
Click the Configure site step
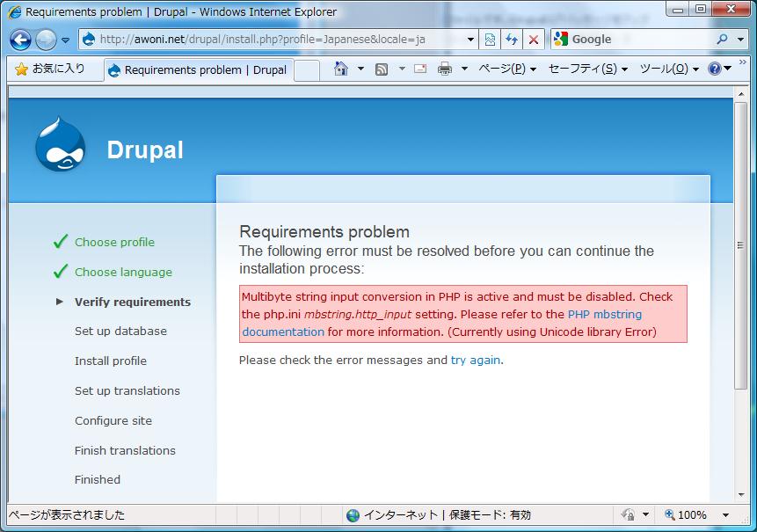(113, 421)
